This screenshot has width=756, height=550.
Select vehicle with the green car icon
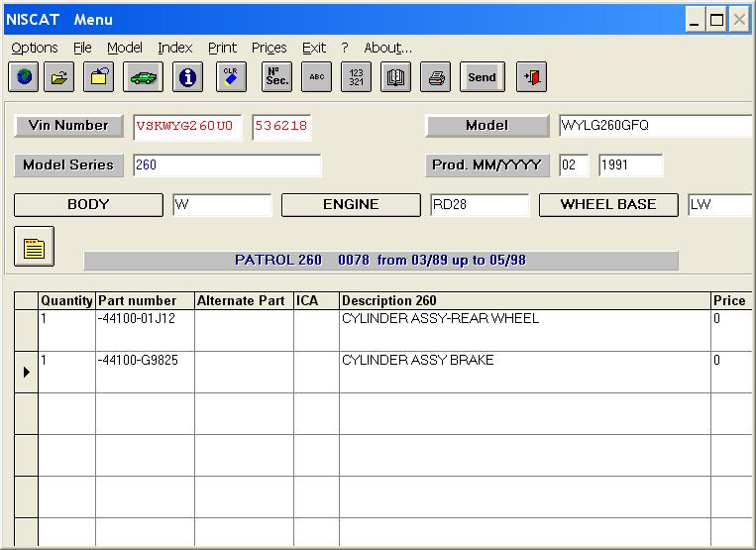click(x=144, y=76)
